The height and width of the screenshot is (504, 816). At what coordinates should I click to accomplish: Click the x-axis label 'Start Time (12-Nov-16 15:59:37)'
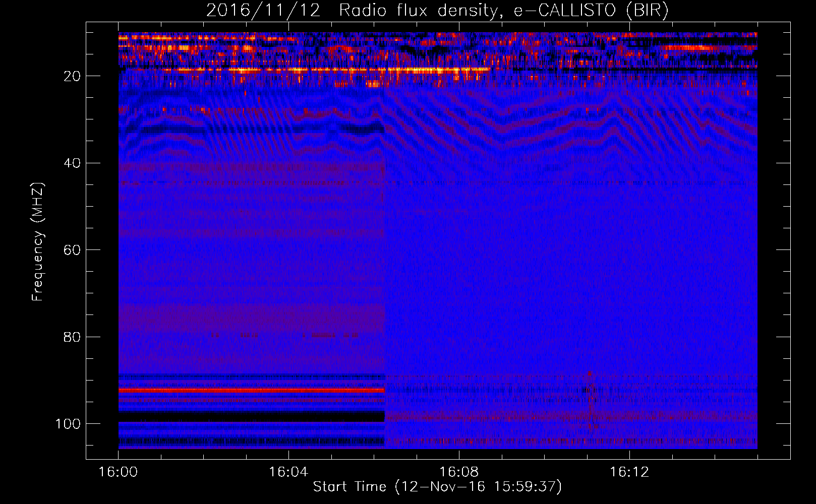pyautogui.click(x=437, y=487)
